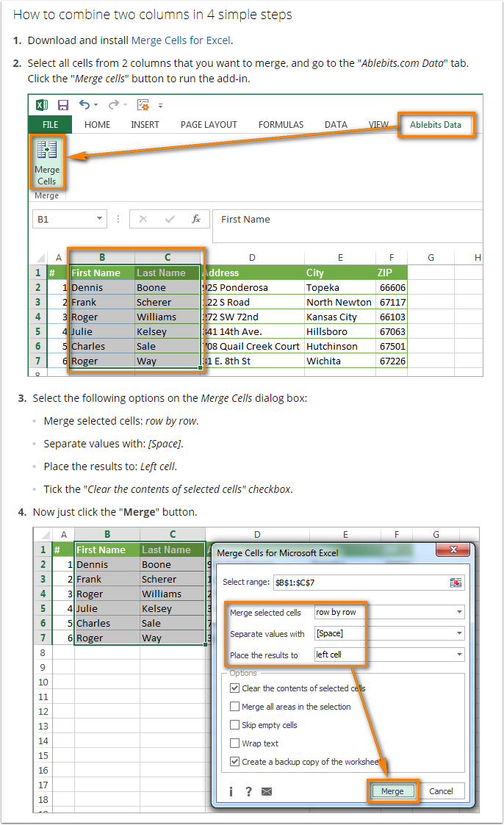Click the Undo arrow icon
The height and width of the screenshot is (825, 504).
coord(84,105)
